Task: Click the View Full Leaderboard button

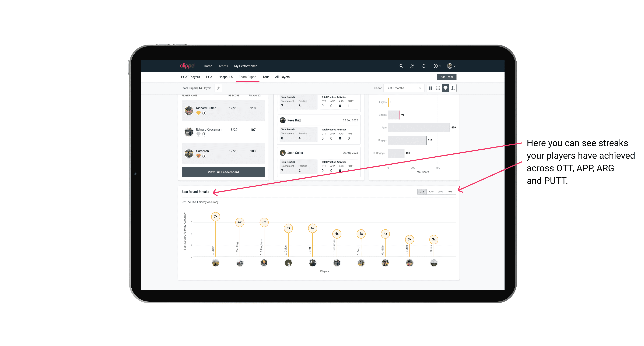Action: (x=223, y=172)
